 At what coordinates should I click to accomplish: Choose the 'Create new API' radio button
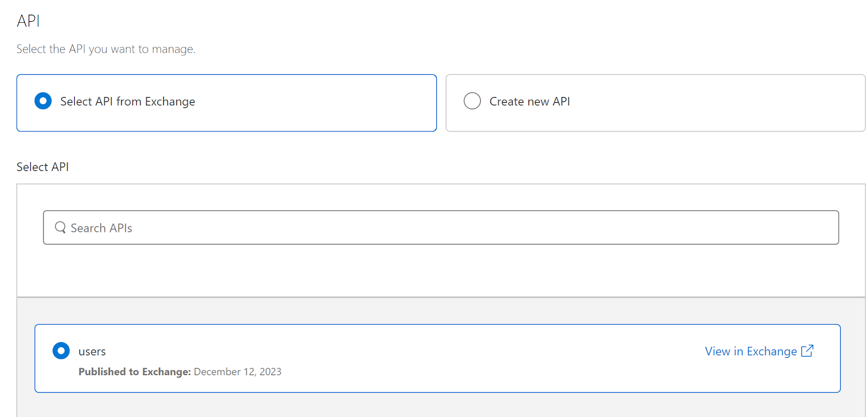tap(472, 101)
